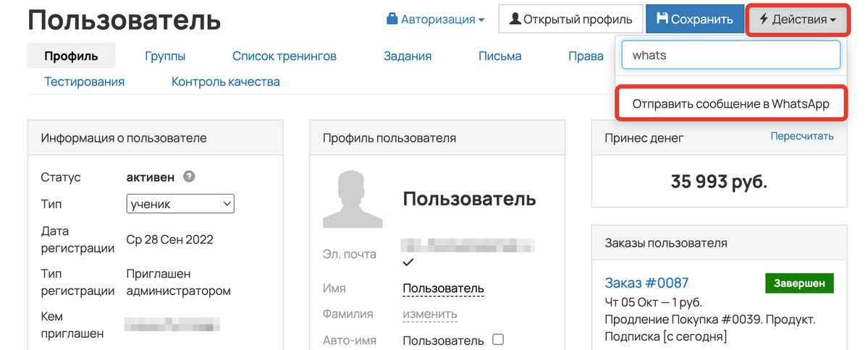Image resolution: width=868 pixels, height=350 pixels.
Task: Choose Отправить сообщение в WhatsApp
Action: (730, 104)
